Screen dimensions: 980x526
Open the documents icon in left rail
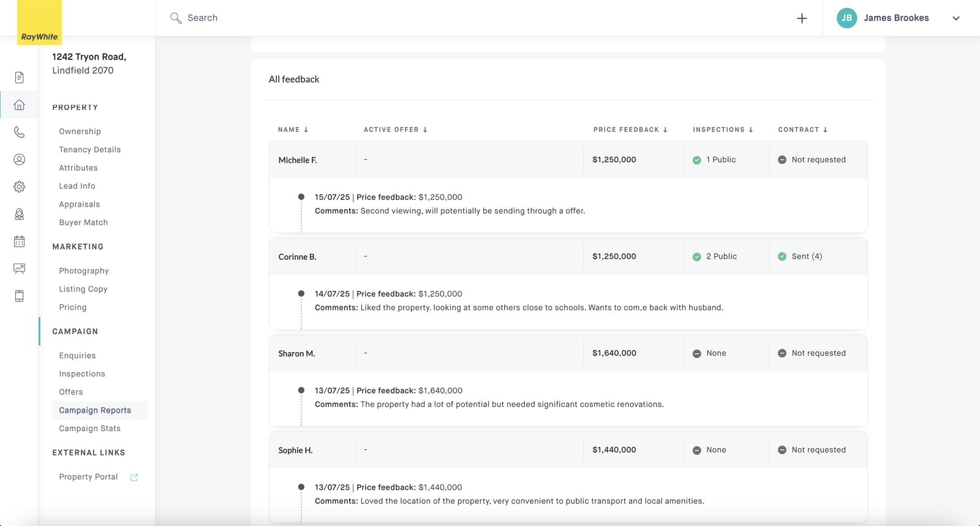(x=20, y=77)
